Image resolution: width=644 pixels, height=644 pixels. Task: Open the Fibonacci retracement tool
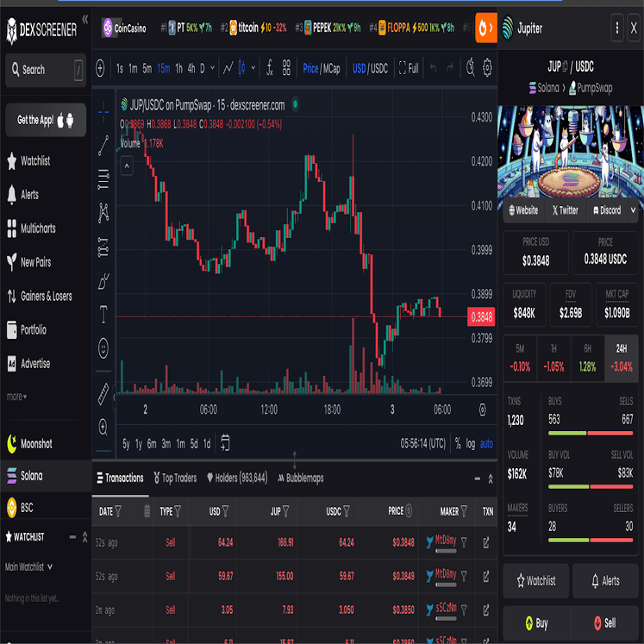(103, 179)
